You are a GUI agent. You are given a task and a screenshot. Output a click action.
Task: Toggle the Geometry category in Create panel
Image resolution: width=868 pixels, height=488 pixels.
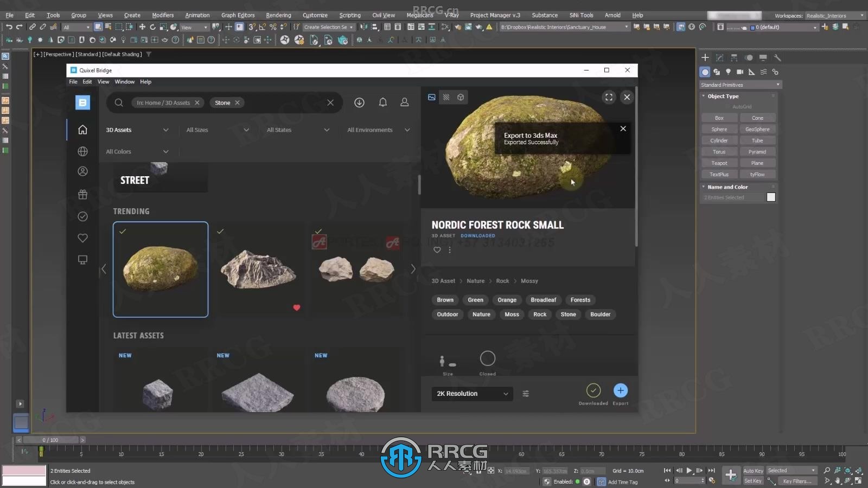pos(705,72)
